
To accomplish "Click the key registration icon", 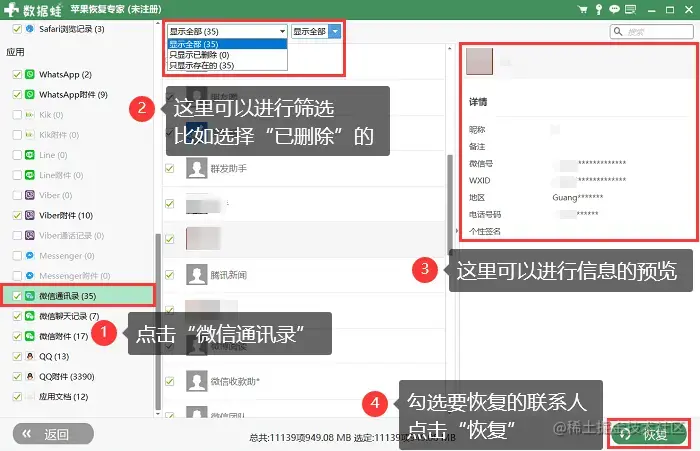I will tap(599, 9).
